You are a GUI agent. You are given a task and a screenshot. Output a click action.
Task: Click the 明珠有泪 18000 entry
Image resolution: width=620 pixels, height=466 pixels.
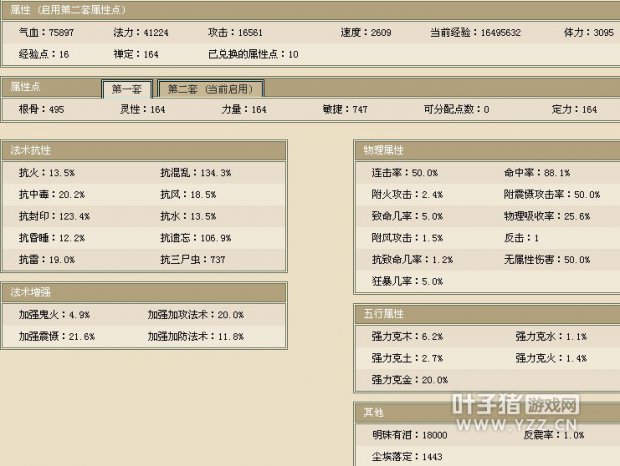point(409,436)
